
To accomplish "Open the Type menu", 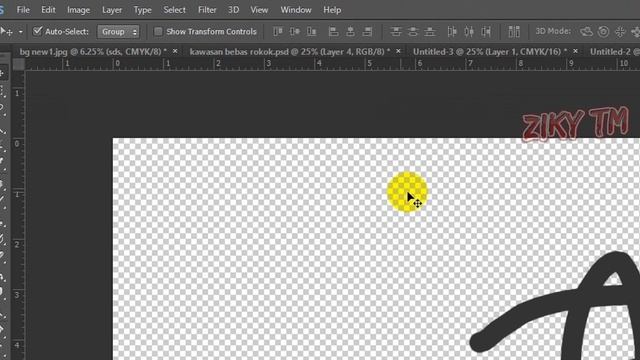I will pyautogui.click(x=142, y=10).
